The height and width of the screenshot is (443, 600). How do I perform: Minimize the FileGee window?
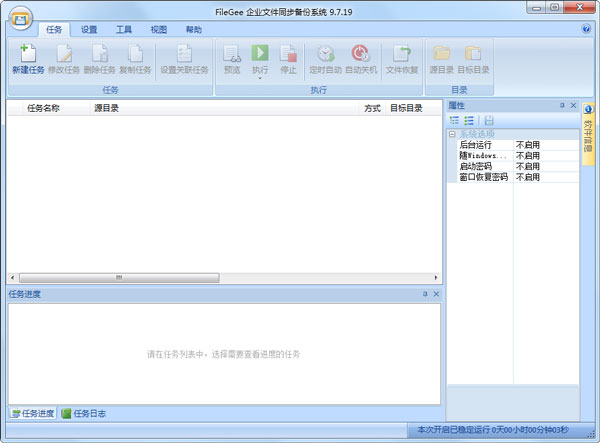coord(536,7)
